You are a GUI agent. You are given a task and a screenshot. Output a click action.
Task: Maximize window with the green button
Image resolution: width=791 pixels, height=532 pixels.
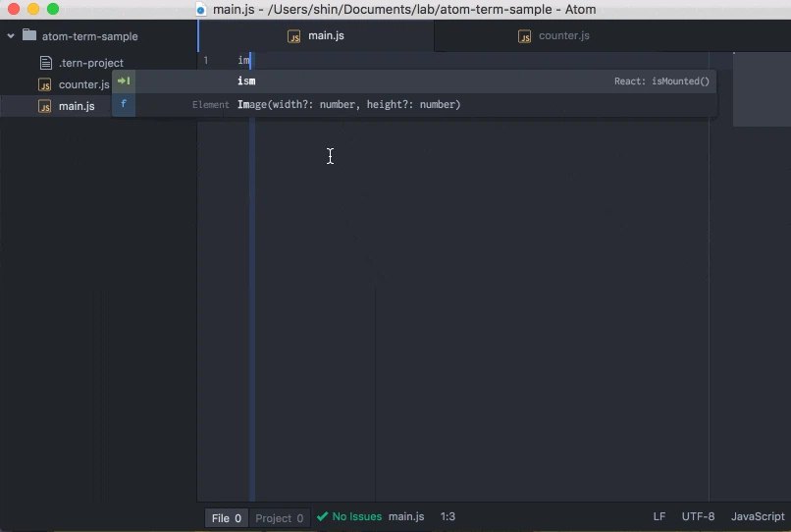[x=53, y=9]
